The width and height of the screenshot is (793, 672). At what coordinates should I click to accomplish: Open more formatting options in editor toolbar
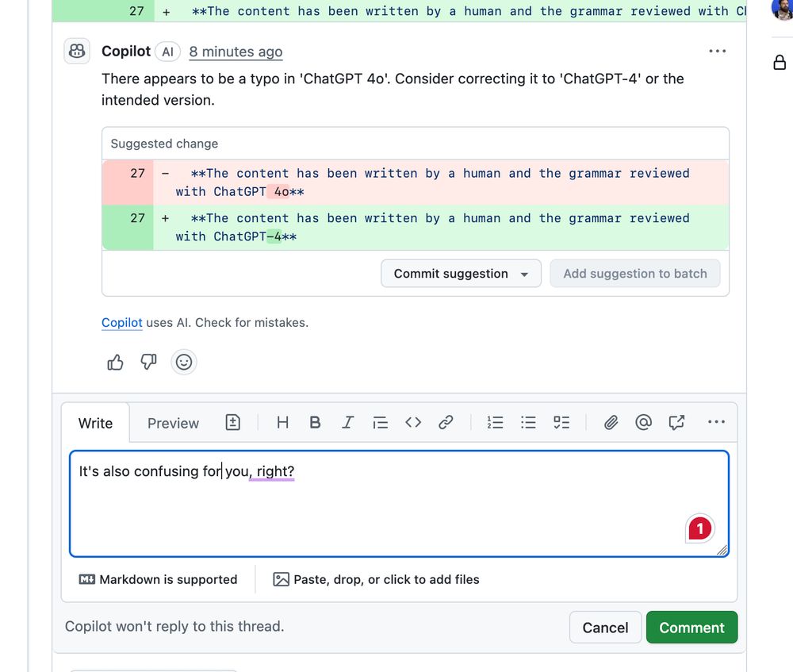[717, 422]
